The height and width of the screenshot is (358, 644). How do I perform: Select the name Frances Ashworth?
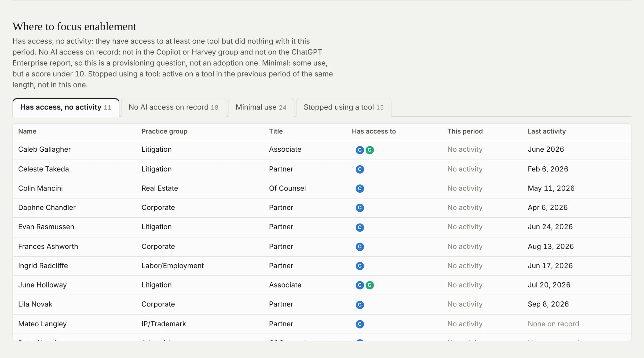click(48, 246)
